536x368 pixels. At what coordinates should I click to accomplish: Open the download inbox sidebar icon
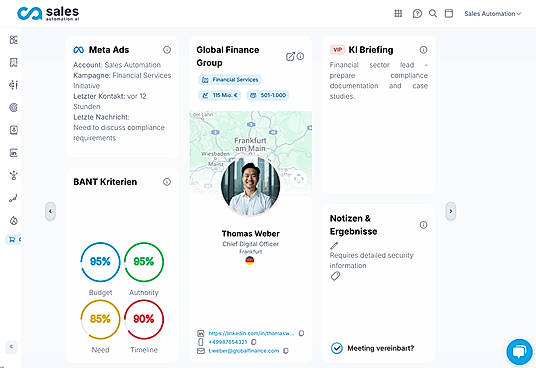click(x=13, y=130)
